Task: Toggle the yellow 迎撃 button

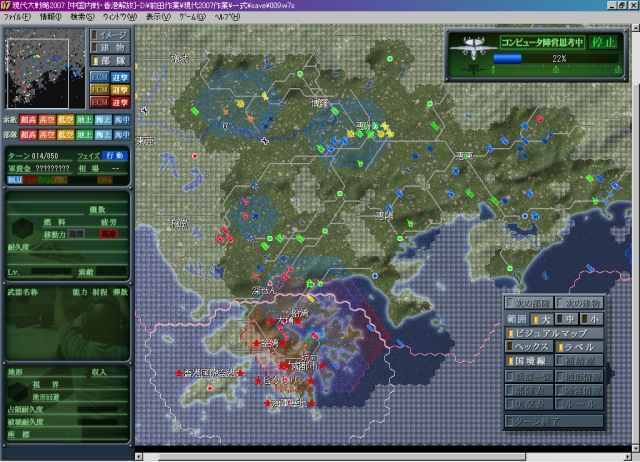Action: click(120, 90)
